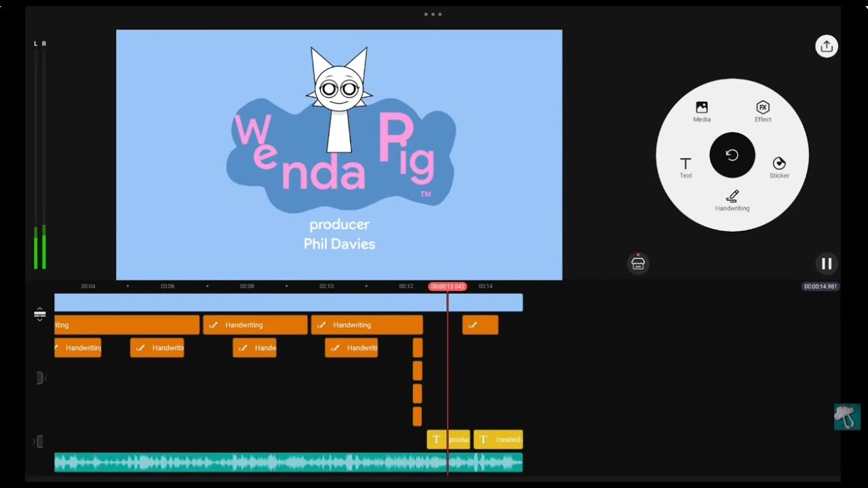
Task: Click the 00:14 mark on the ruler
Action: [x=486, y=286]
